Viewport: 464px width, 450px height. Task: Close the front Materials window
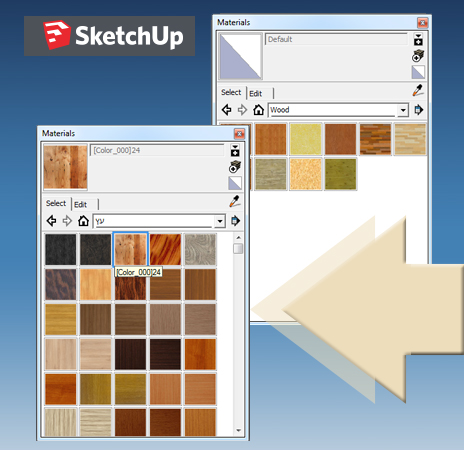[x=239, y=134]
